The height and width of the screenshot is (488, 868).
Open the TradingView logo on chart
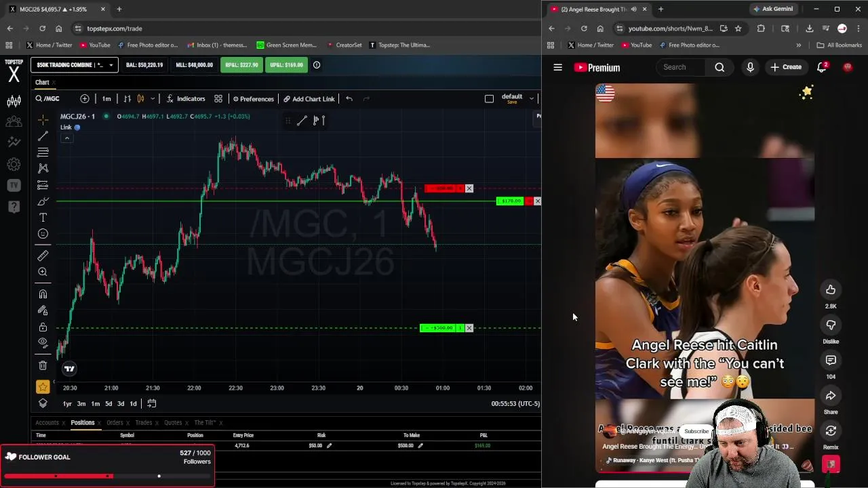click(x=69, y=369)
